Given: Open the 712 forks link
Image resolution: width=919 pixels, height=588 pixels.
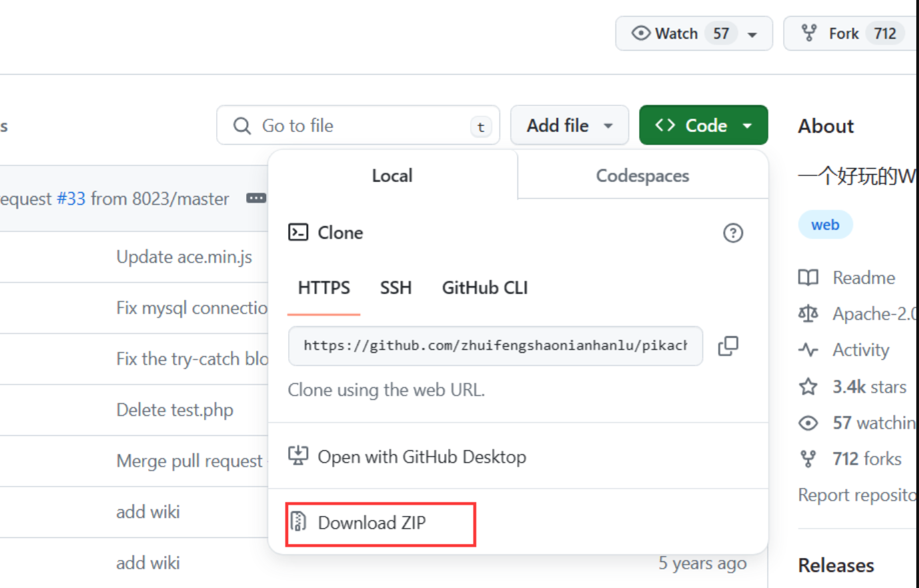Looking at the screenshot, I should pyautogui.click(x=867, y=459).
